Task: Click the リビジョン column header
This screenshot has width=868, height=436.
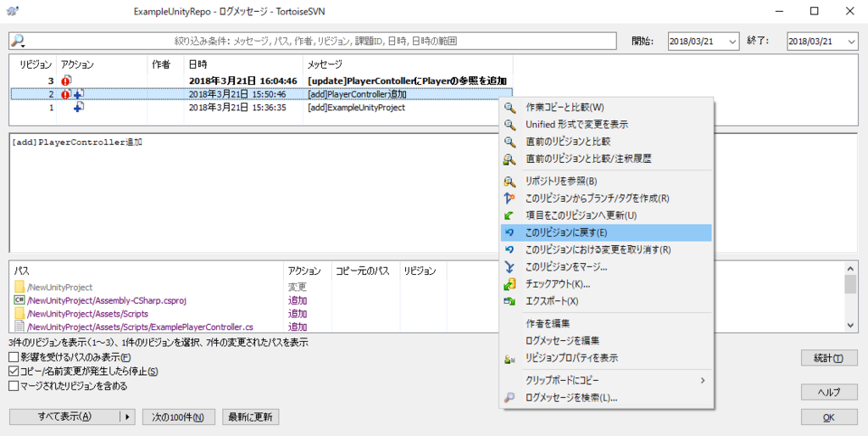Action: tap(33, 64)
